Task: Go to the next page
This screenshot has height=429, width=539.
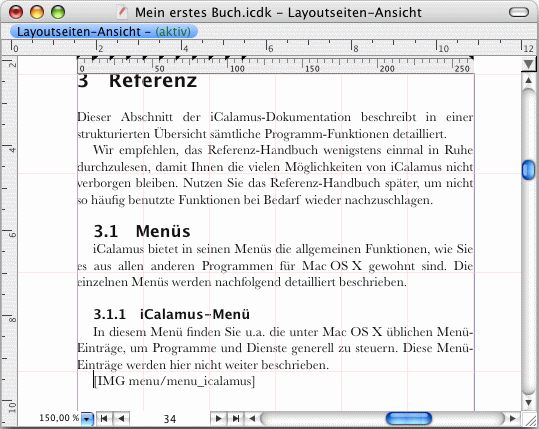Action: click(x=218, y=418)
